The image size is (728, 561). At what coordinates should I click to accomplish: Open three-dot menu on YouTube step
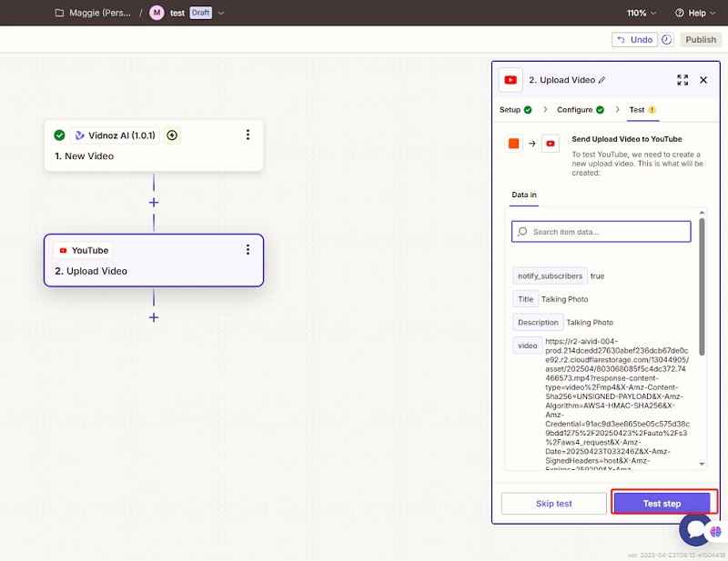pyautogui.click(x=248, y=250)
